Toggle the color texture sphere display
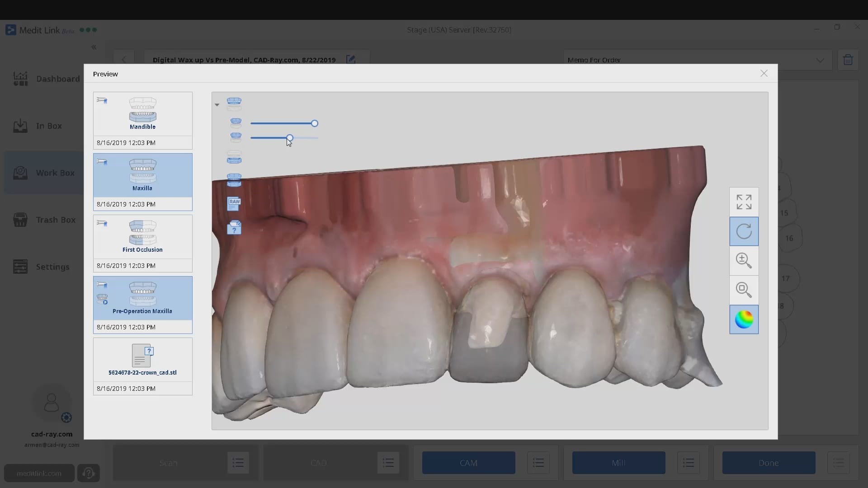 click(x=744, y=319)
